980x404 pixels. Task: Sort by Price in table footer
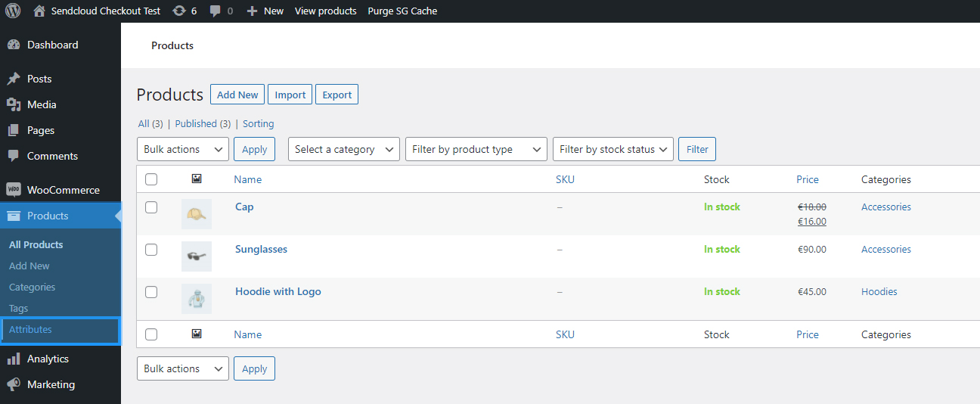click(x=808, y=334)
